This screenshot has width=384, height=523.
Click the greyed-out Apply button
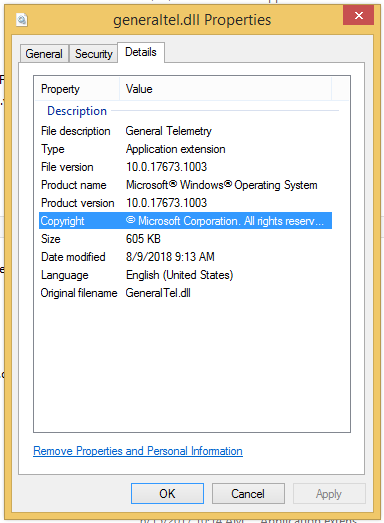pos(329,493)
